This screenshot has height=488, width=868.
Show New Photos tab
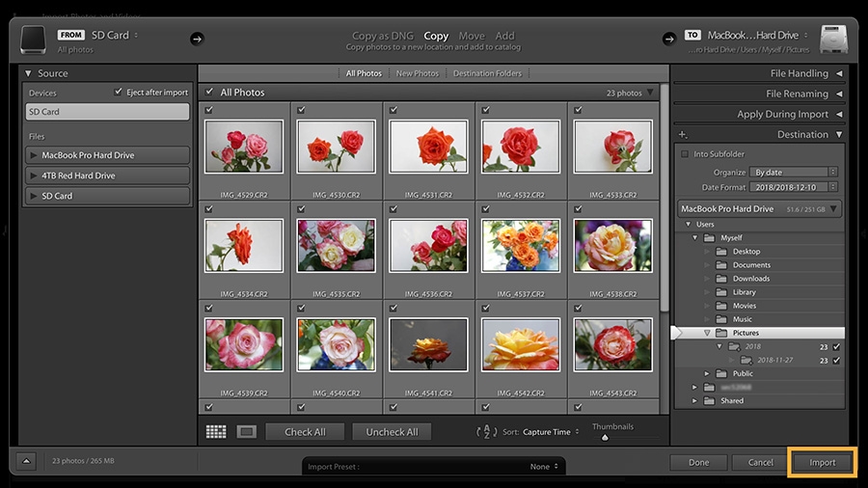click(x=418, y=73)
